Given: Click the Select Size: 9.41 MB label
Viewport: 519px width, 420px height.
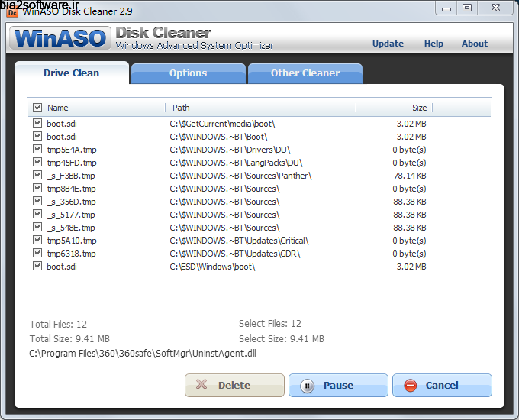Looking at the screenshot, I should click(282, 338).
